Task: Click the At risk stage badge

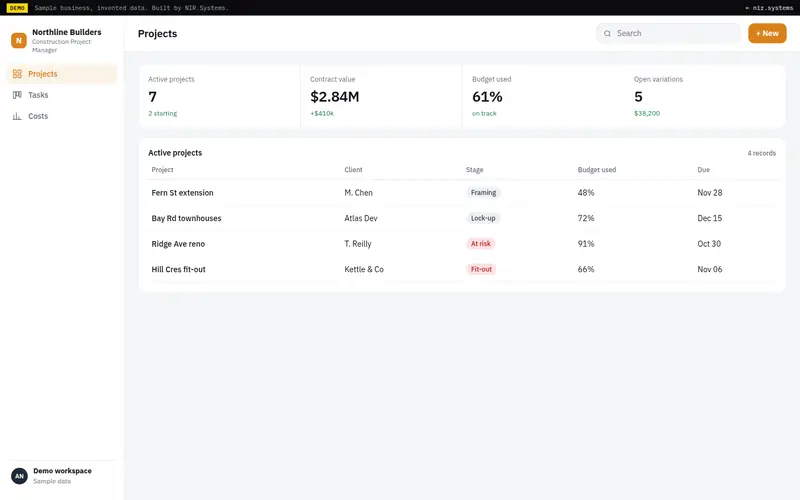Action: (481, 244)
